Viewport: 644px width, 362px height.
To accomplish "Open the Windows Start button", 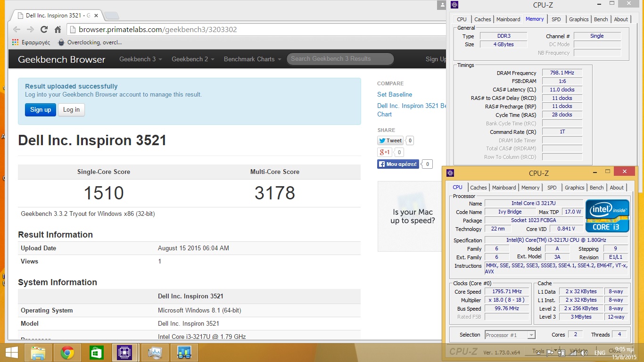I will pos(12,352).
